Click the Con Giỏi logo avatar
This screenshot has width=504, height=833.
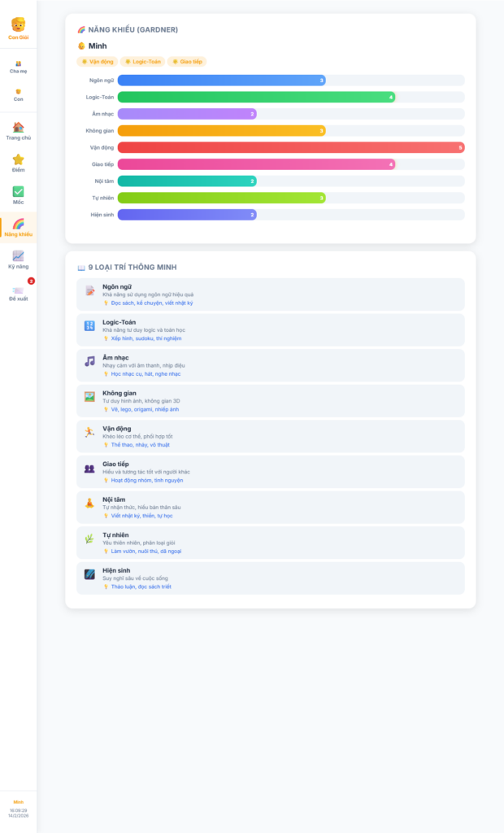pos(18,24)
